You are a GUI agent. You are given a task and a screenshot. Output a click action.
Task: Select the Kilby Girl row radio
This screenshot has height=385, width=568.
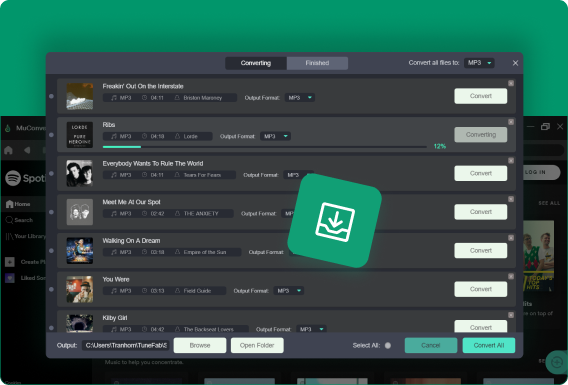click(x=51, y=328)
